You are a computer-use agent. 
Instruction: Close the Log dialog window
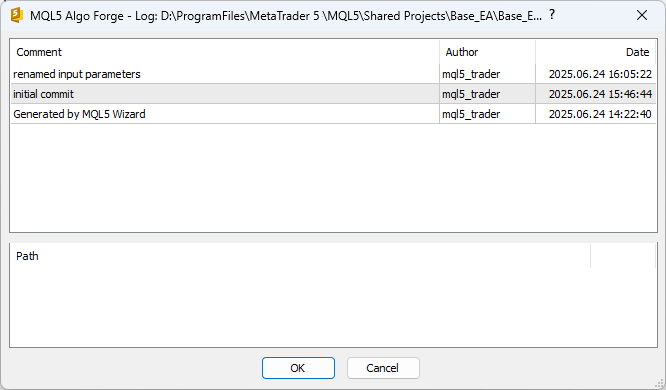coord(642,15)
